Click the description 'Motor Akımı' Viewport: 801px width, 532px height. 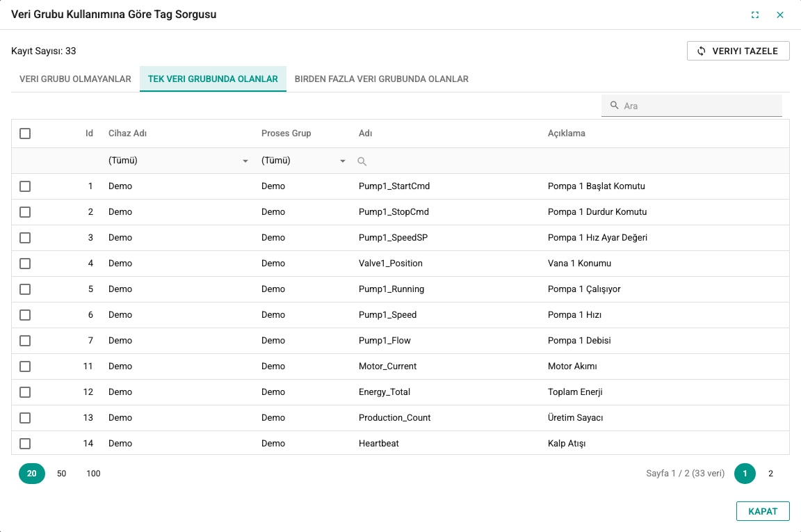tap(572, 366)
